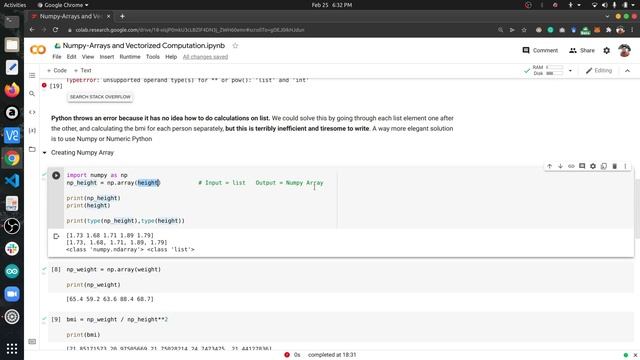The width and height of the screenshot is (640, 360).
Task: Collapse the Creating Numpy Array section
Action: click(44, 153)
